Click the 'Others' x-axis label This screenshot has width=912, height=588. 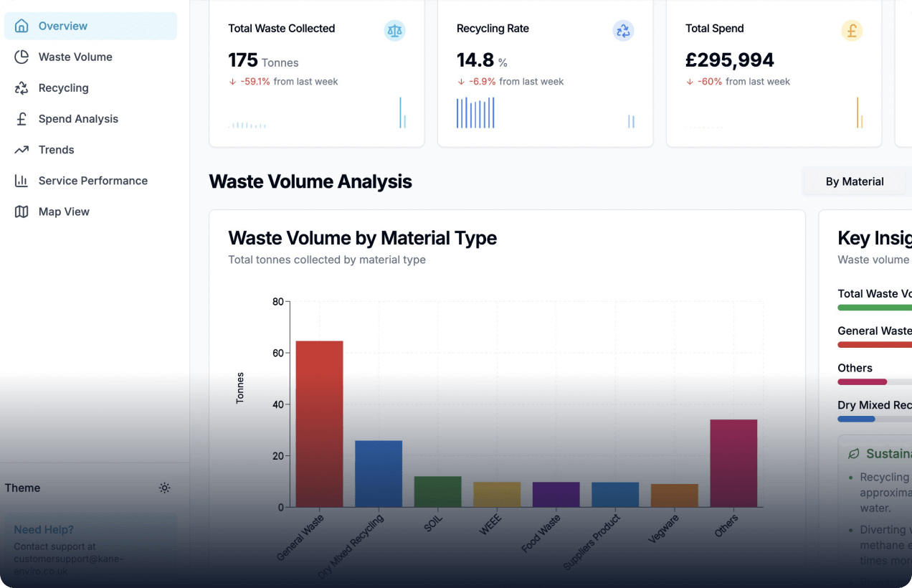[x=726, y=526]
